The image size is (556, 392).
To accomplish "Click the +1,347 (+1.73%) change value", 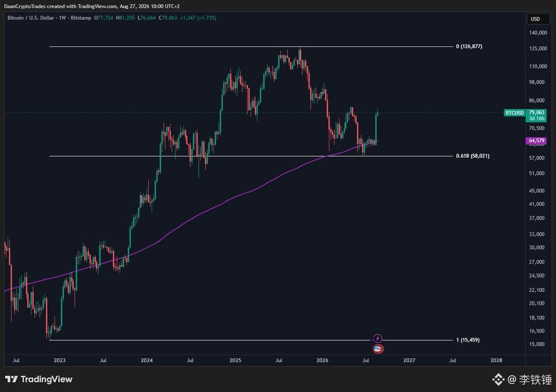I will [198, 18].
